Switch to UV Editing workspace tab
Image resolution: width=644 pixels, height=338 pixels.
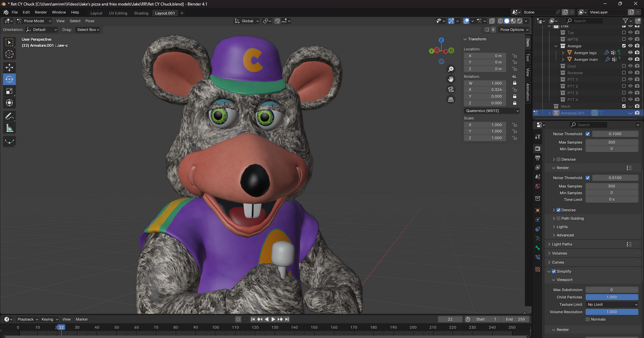[118, 13]
